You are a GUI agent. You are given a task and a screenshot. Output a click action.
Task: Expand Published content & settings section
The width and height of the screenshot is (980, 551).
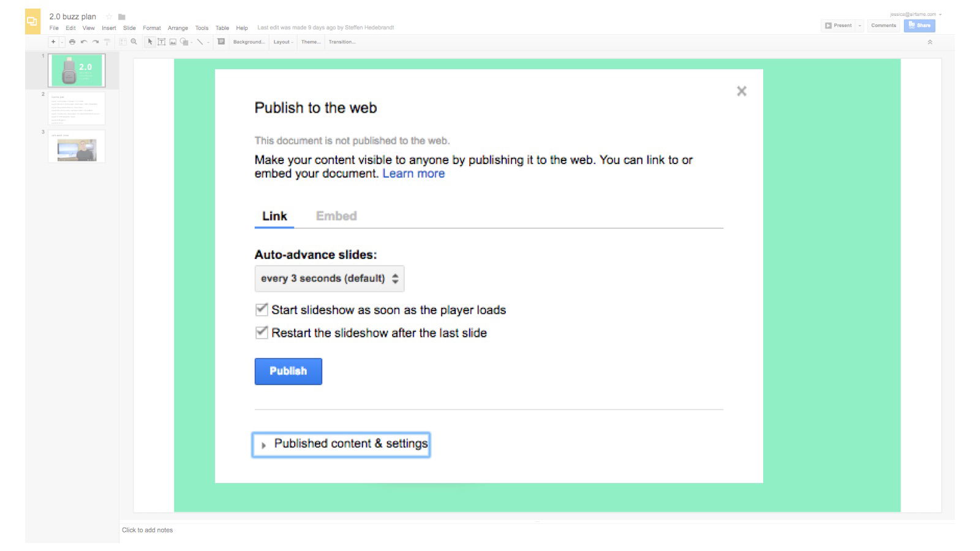(341, 444)
